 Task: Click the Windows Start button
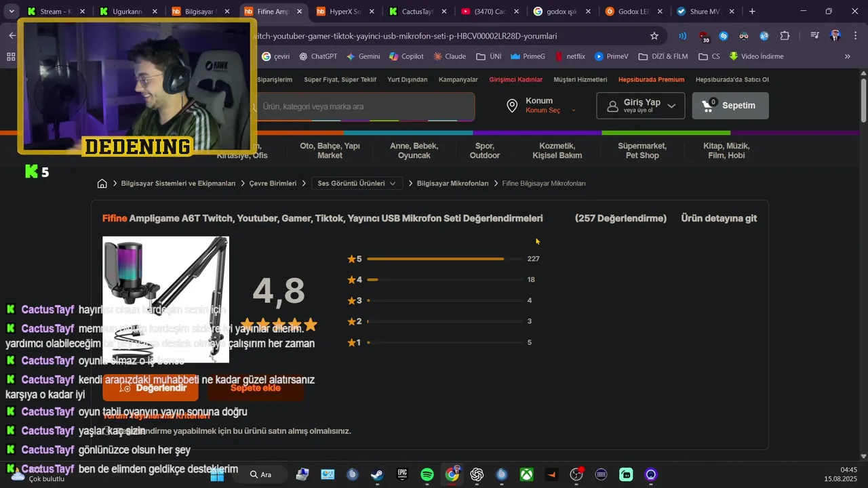point(217,474)
